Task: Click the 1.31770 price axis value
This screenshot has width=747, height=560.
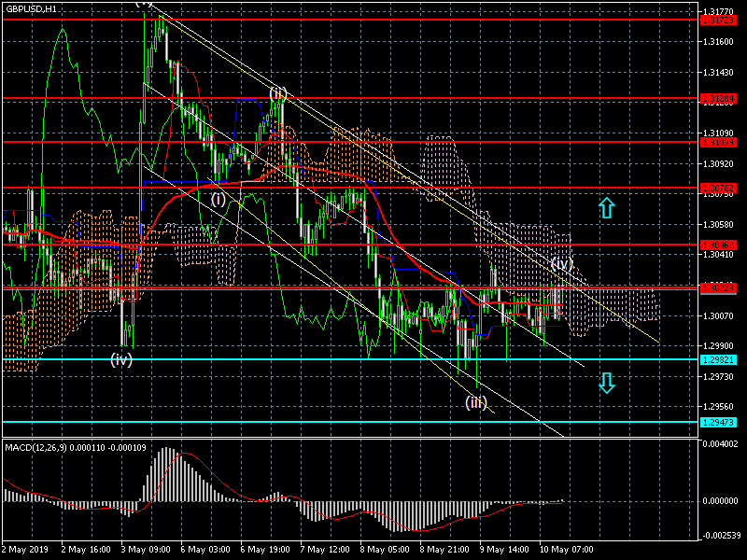Action: (718, 11)
